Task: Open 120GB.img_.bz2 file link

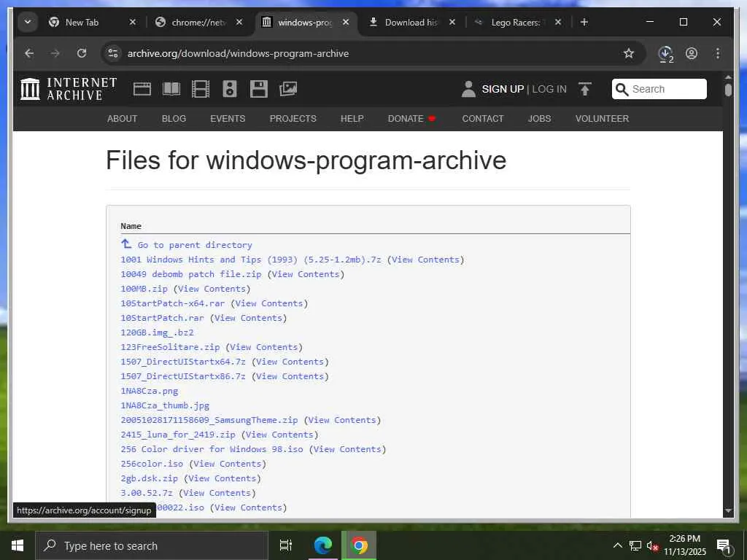Action: point(158,332)
